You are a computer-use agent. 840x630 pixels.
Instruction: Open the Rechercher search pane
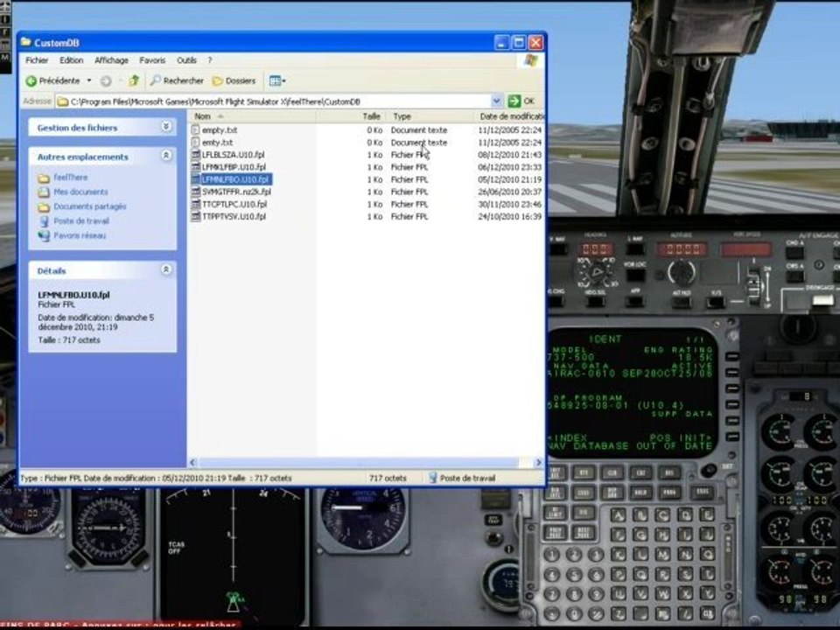(177, 80)
